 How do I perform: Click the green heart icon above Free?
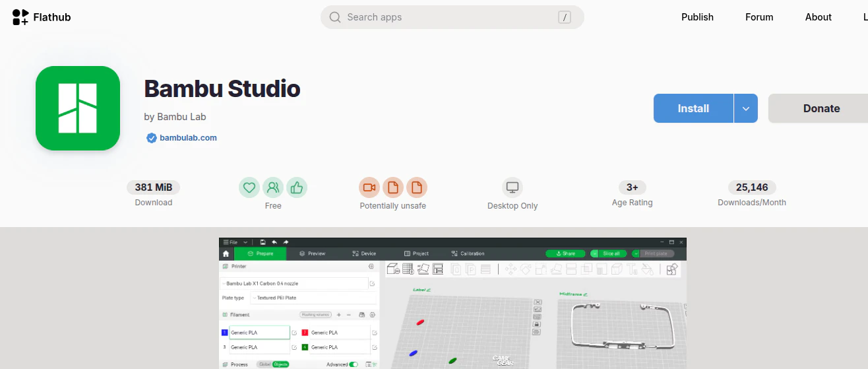click(249, 188)
